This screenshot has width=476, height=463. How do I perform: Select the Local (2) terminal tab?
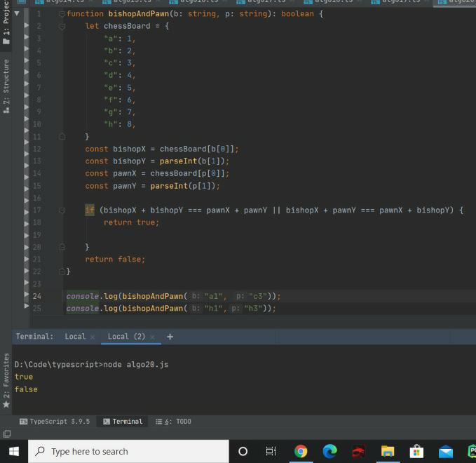pos(126,337)
